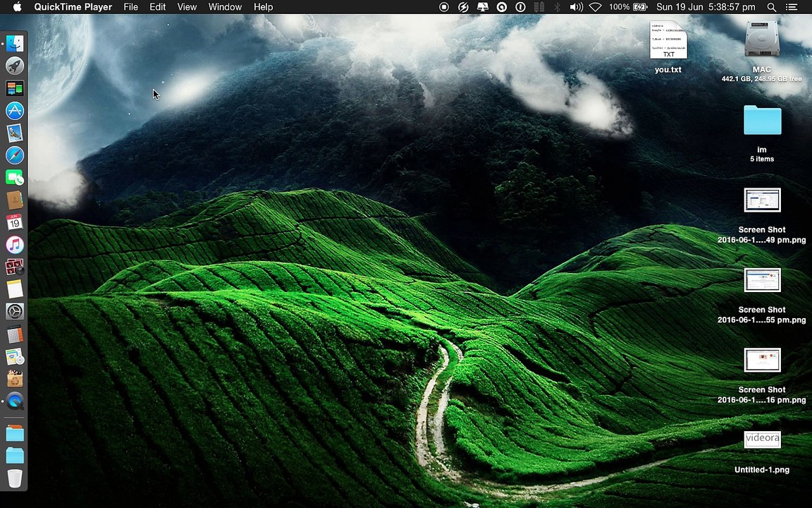Open Calendar showing 19 in Dock

(x=15, y=222)
